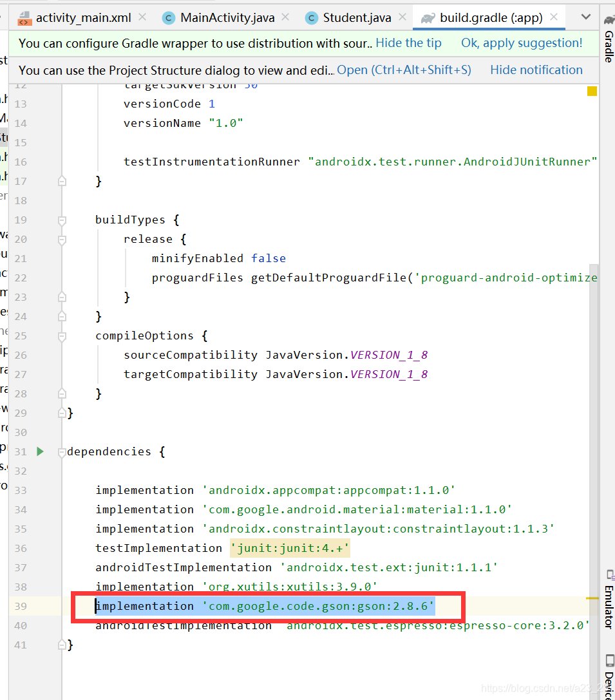The height and width of the screenshot is (700, 615).
Task: Open the Student.java editor tab
Action: click(348, 17)
